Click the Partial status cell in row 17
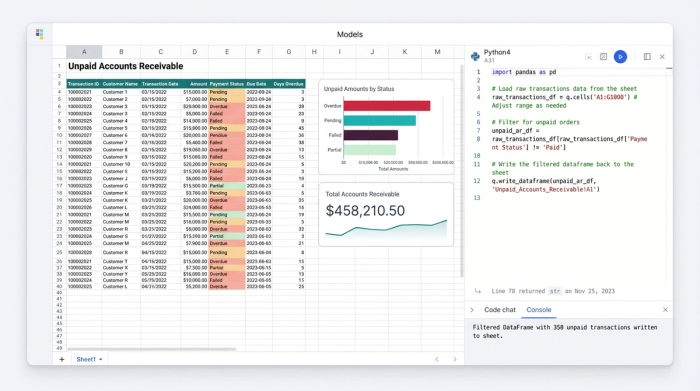The height and width of the screenshot is (391, 700). pos(227,186)
